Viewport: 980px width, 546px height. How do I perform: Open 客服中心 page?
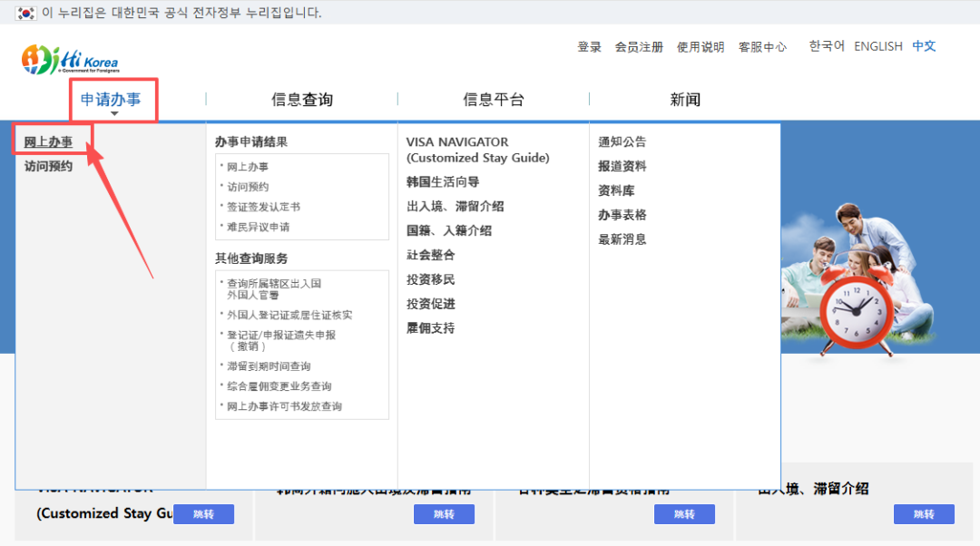[762, 47]
